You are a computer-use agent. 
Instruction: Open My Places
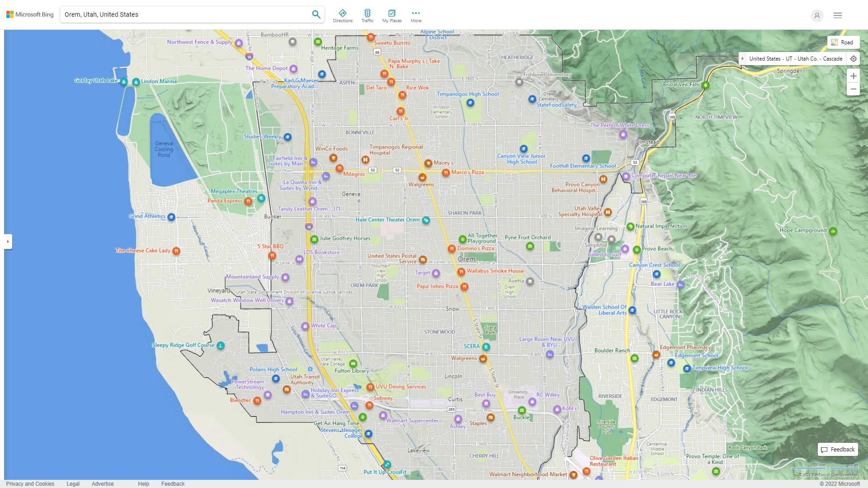(392, 16)
